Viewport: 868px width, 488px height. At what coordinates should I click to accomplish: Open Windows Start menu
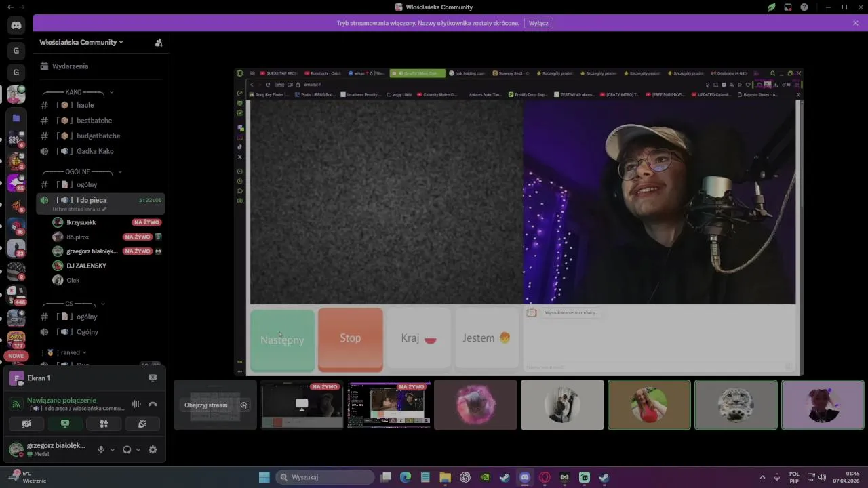tap(264, 477)
